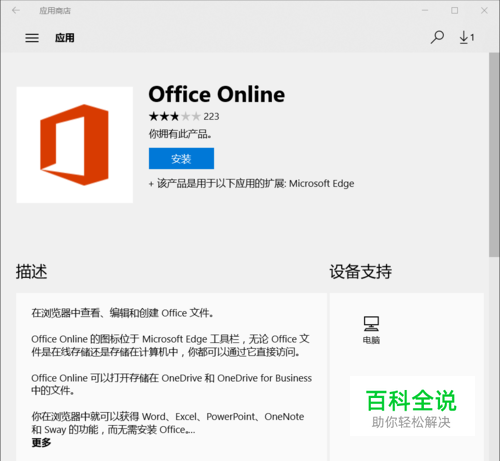
Task: Click the 设备支持 section heading
Action: point(361,271)
